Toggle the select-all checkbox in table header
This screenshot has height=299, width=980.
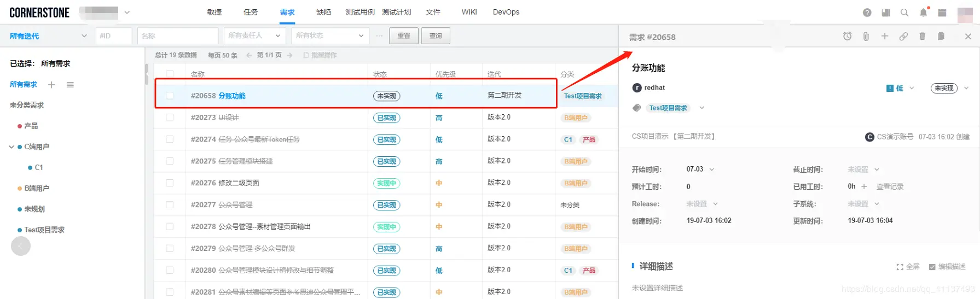point(170,74)
